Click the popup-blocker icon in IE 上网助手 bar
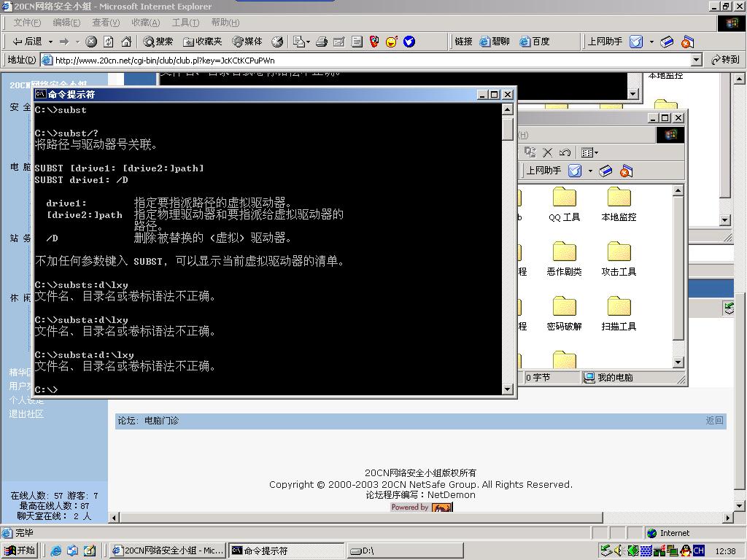The width and height of the screenshot is (747, 560). (687, 42)
